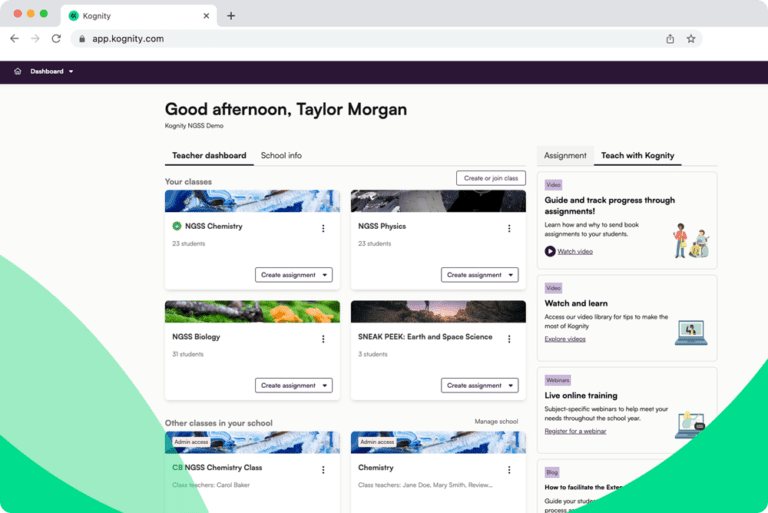This screenshot has height=513, width=768.
Task: Bookmark the page with the star icon
Action: tap(691, 39)
